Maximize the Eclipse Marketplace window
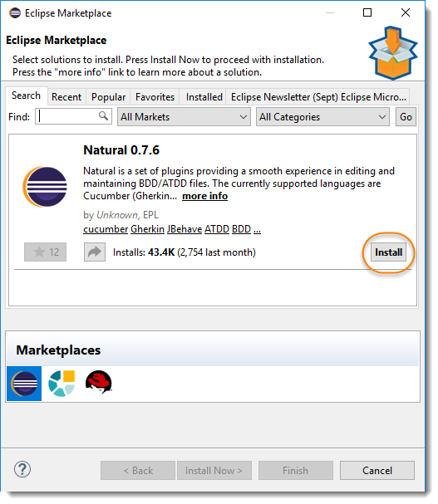Image resolution: width=438 pixels, height=504 pixels. (367, 12)
